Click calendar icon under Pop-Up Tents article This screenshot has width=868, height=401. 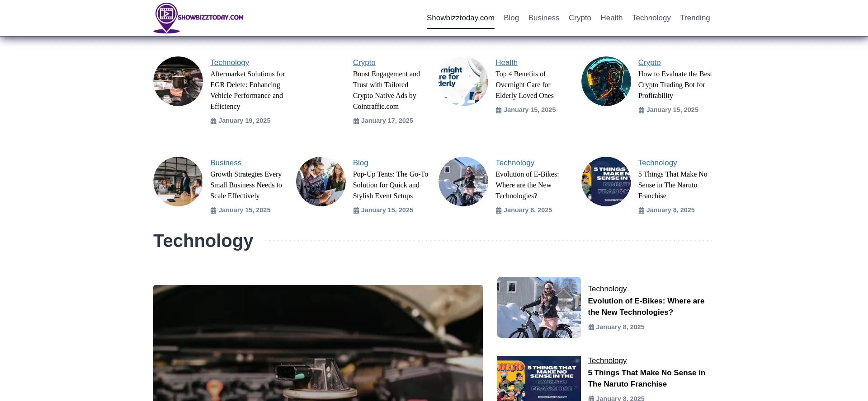coord(356,210)
